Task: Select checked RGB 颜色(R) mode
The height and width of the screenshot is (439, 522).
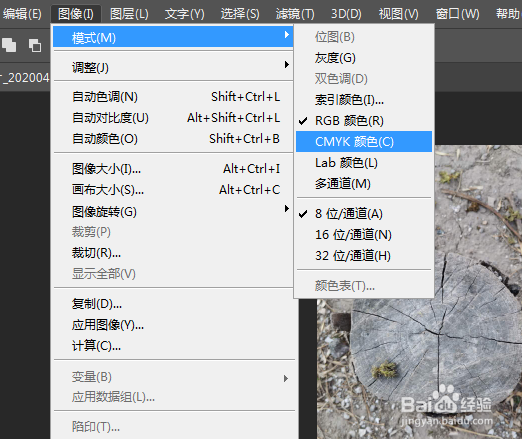Action: (x=364, y=121)
